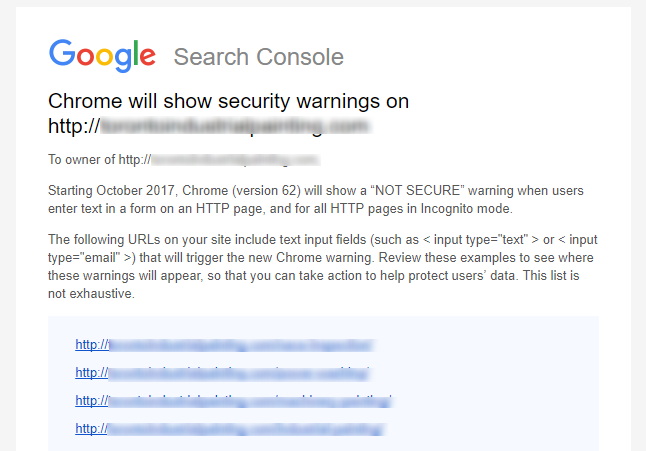
Task: Click the words 'Incognito mode'
Action: click(x=466, y=209)
